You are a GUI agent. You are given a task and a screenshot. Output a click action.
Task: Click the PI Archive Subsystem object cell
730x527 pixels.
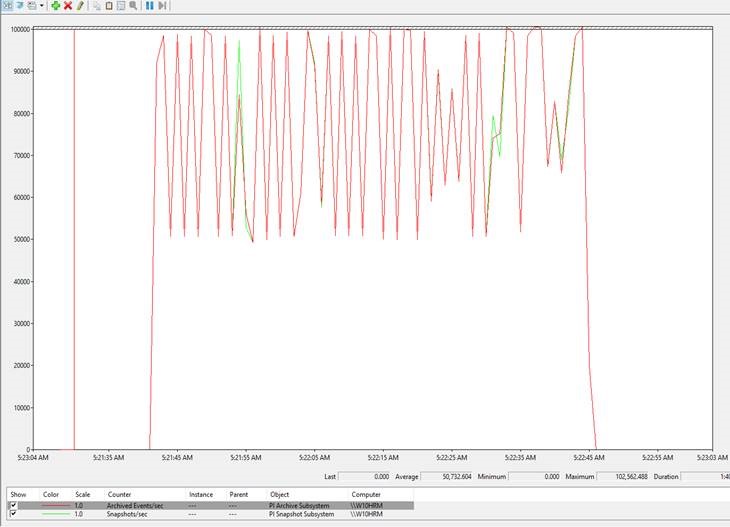coord(299,505)
